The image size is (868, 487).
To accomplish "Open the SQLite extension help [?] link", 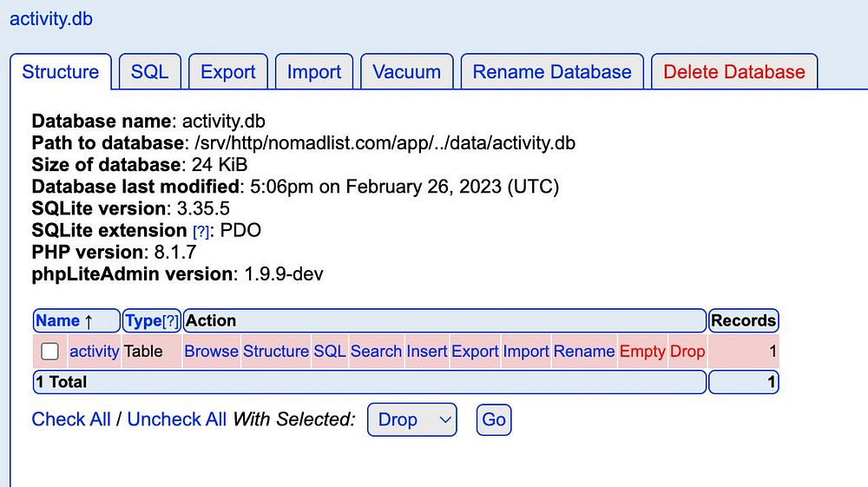I will click(x=201, y=232).
